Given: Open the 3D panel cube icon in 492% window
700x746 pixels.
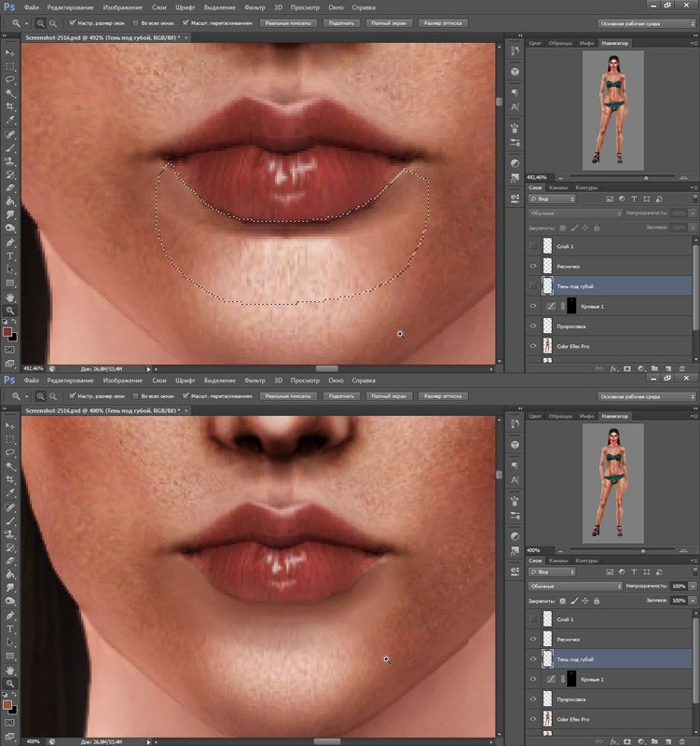Looking at the screenshot, I should pos(515,72).
